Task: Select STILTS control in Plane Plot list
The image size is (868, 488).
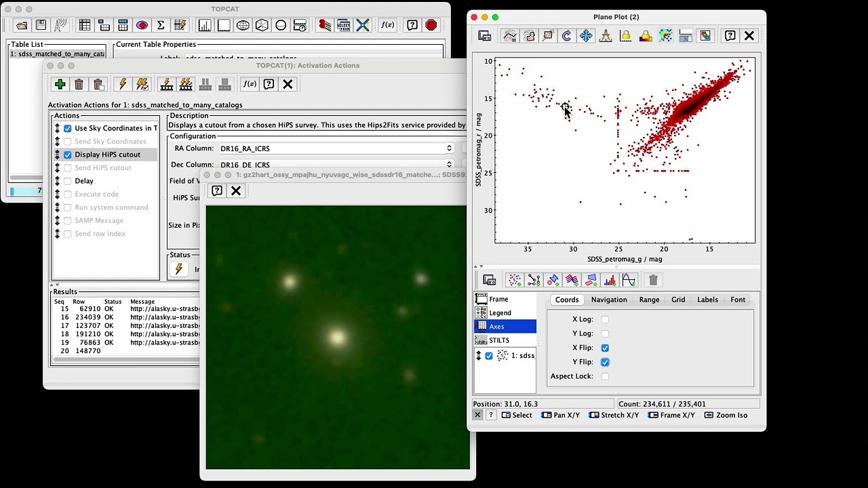Action: [505, 340]
